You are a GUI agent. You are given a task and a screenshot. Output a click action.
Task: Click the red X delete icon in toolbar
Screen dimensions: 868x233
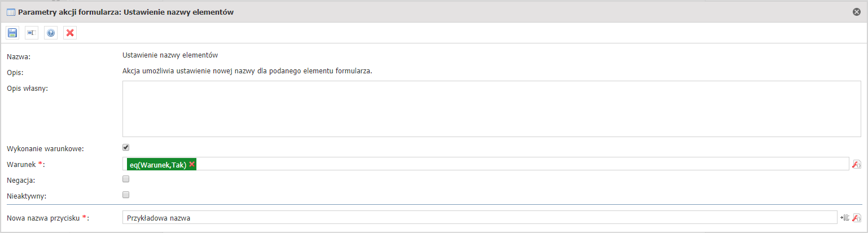[70, 33]
